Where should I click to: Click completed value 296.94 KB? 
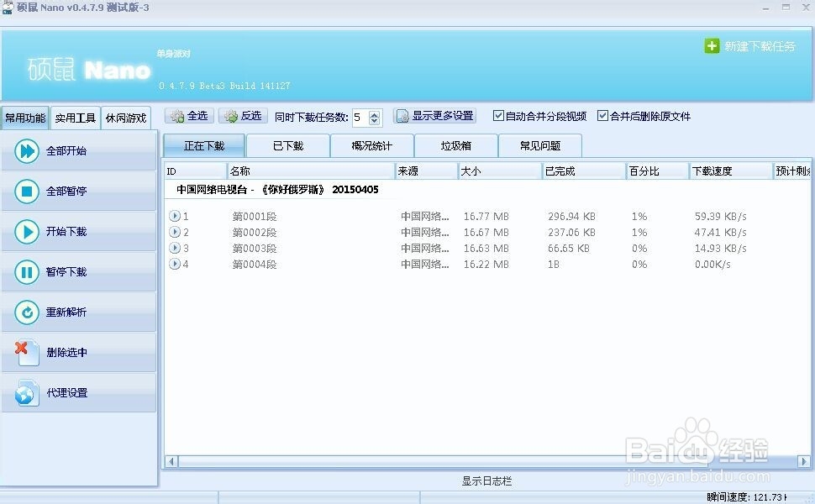[571, 216]
